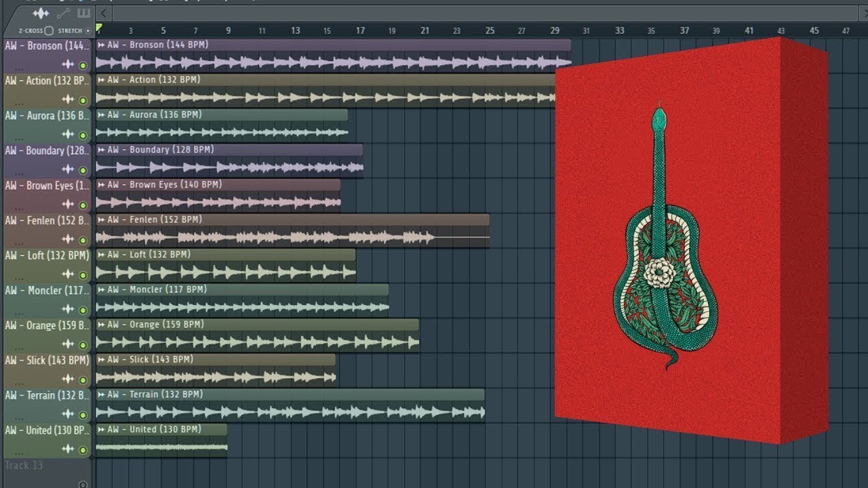Open the Terrain clip menu arrow
The image size is (868, 488).
pyautogui.click(x=101, y=394)
